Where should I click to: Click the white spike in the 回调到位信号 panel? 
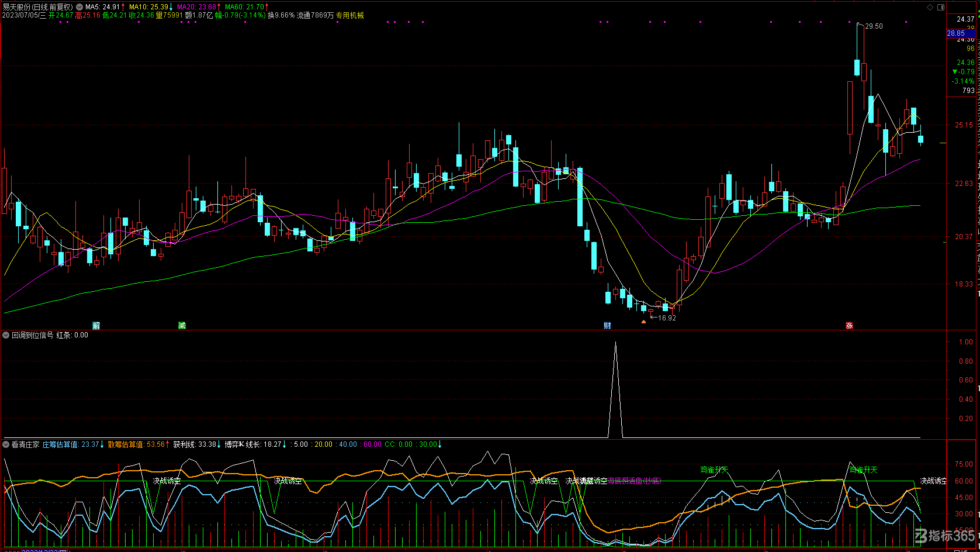point(615,389)
